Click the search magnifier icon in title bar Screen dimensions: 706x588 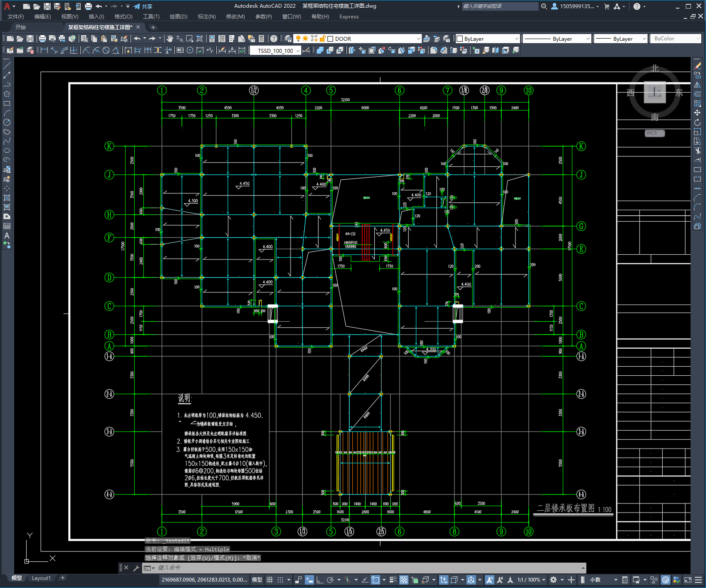point(544,6)
